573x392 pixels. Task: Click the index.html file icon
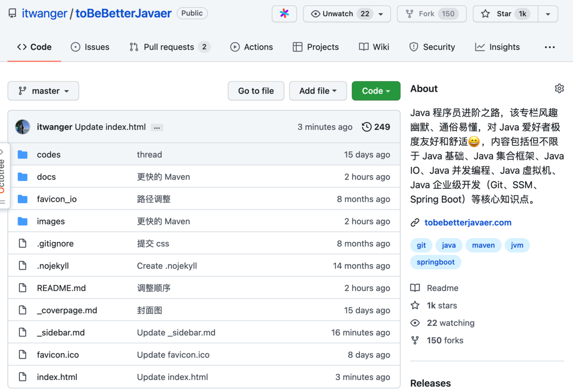click(23, 377)
